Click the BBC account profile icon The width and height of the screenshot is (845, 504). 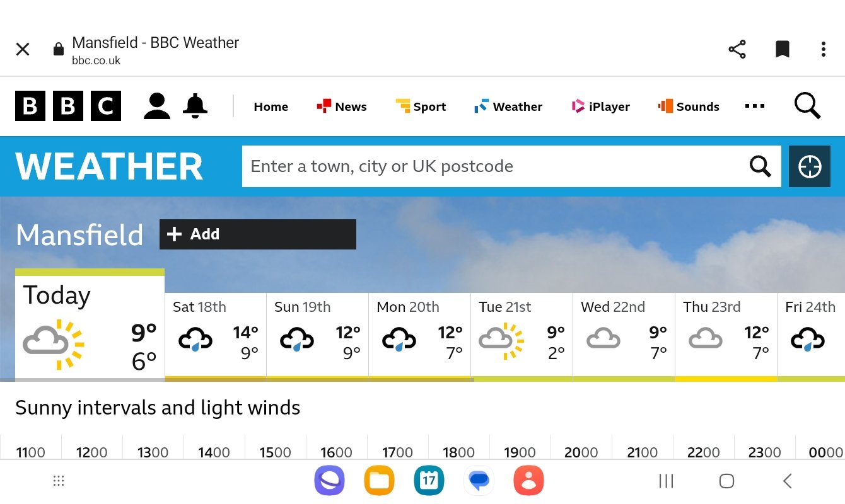pyautogui.click(x=157, y=106)
